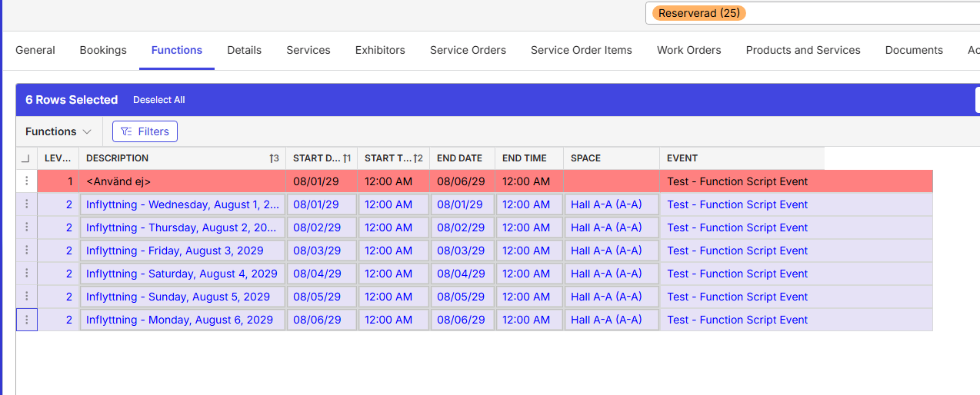This screenshot has width=980, height=395.
Task: Click end date 08/06/29 in <Använd ej> row
Action: click(x=462, y=181)
